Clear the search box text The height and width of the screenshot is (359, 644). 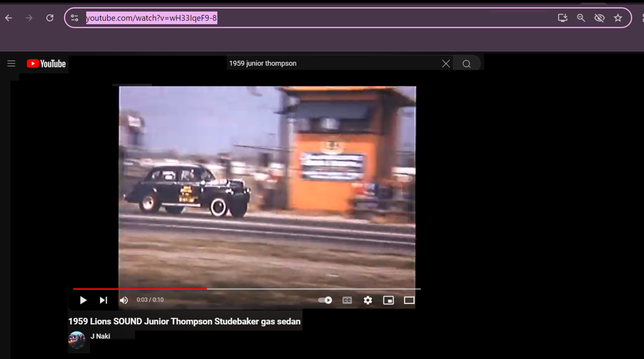click(x=446, y=64)
